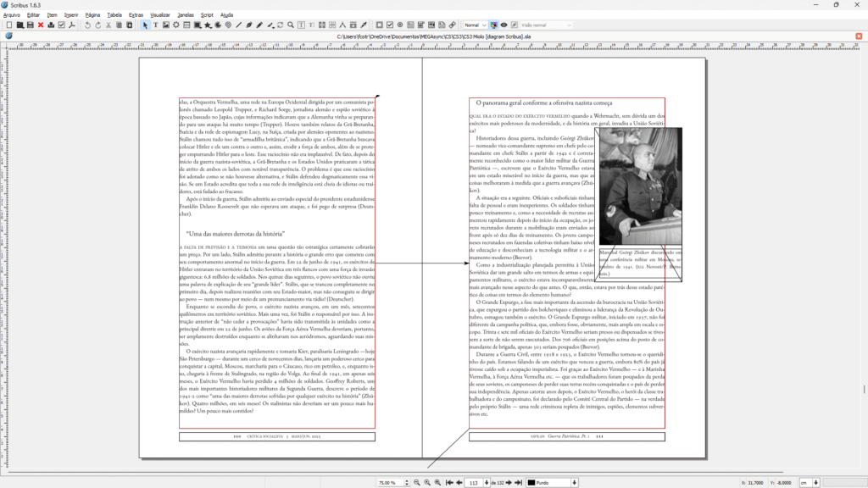
Task: Click the zoom percentage field
Action: point(387,482)
